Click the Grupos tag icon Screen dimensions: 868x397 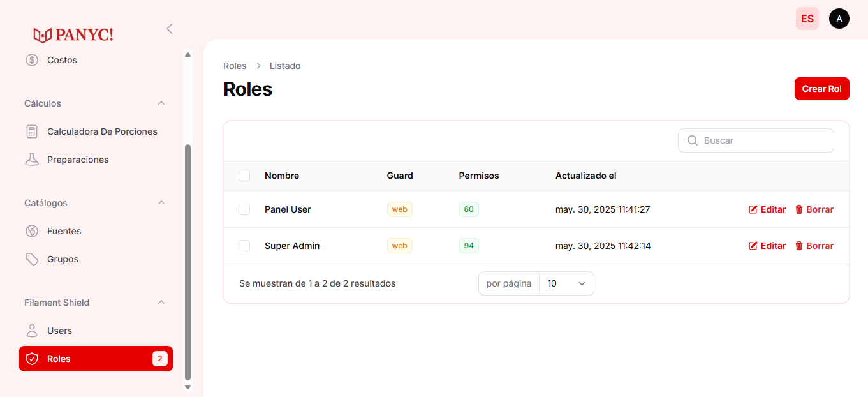pyautogui.click(x=32, y=259)
